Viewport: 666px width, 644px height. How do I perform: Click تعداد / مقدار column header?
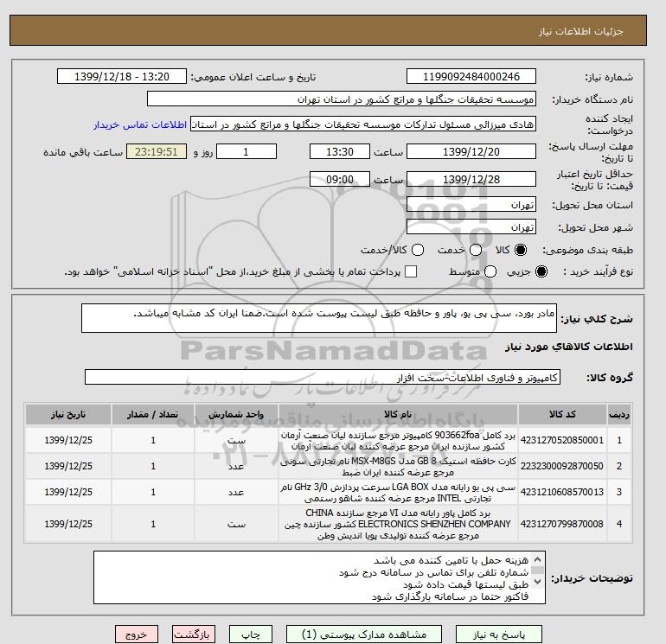point(153,415)
